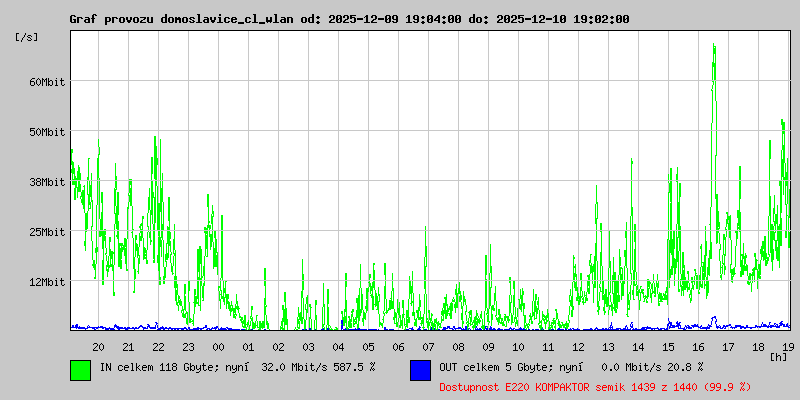Click the 25Mbit y-axis label
Viewport: 800px width, 400px height.
[47, 232]
